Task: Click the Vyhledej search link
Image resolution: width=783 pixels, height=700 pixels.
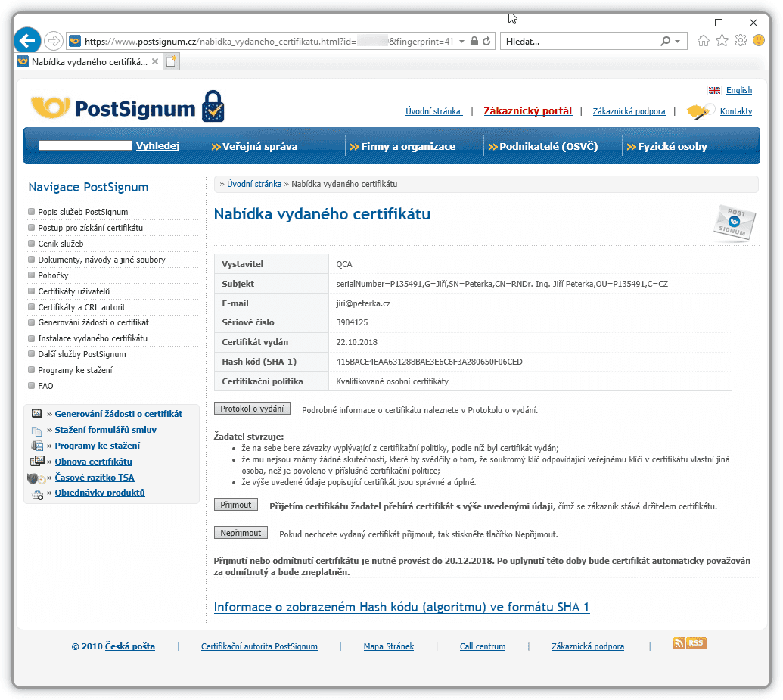Action: (x=158, y=145)
